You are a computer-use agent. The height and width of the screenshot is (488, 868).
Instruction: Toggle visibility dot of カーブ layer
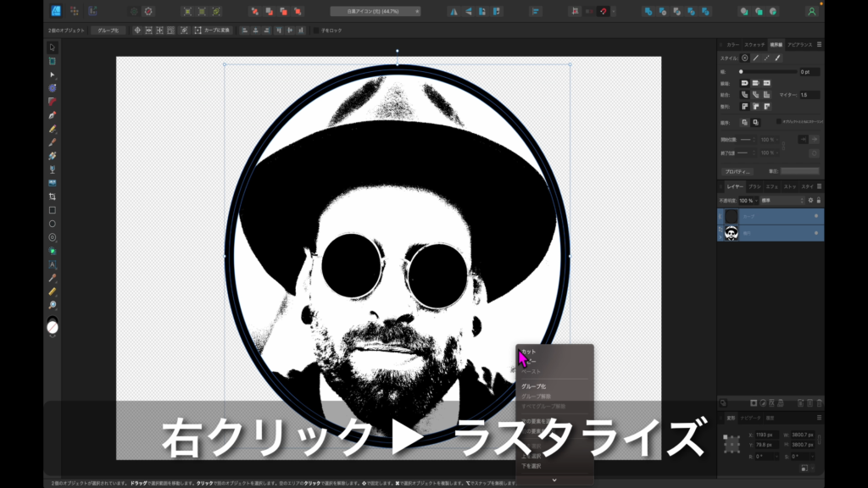(816, 216)
